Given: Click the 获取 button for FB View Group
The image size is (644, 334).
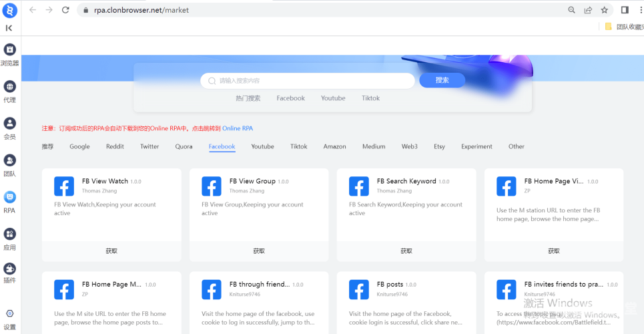Looking at the screenshot, I should [259, 251].
